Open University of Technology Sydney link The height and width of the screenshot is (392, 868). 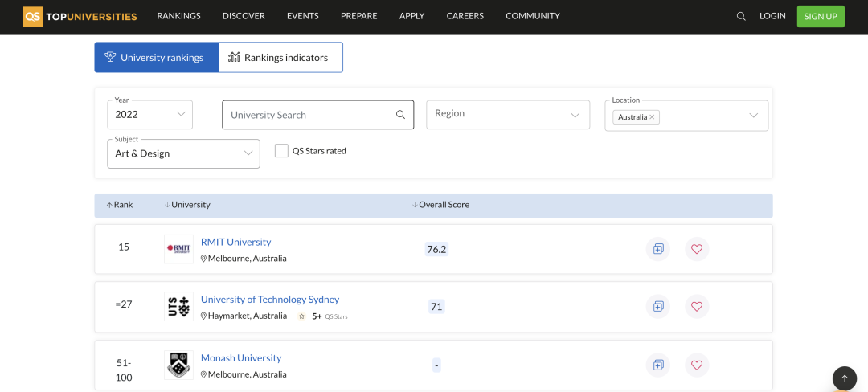pos(270,300)
